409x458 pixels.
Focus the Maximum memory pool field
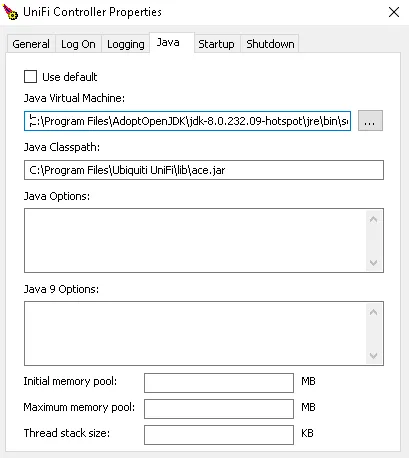coord(219,409)
